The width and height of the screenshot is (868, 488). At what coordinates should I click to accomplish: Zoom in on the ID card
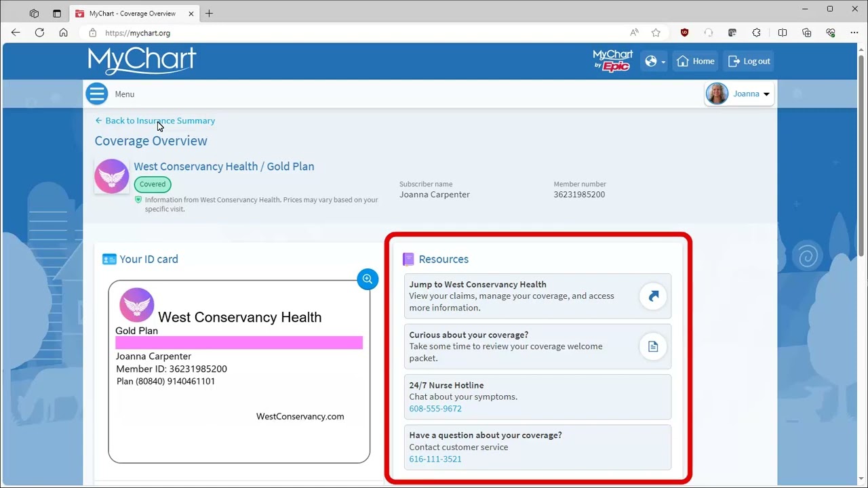point(368,279)
